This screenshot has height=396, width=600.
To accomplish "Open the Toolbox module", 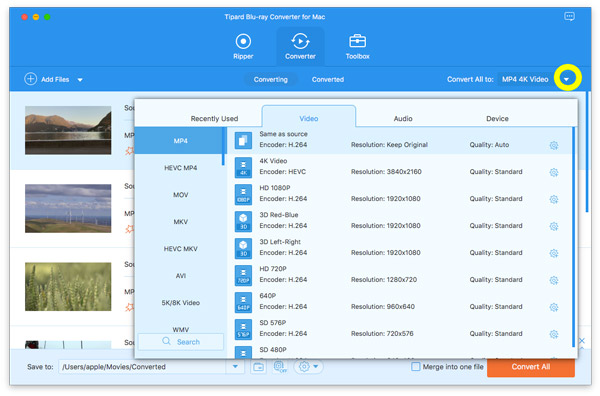I will (x=357, y=47).
